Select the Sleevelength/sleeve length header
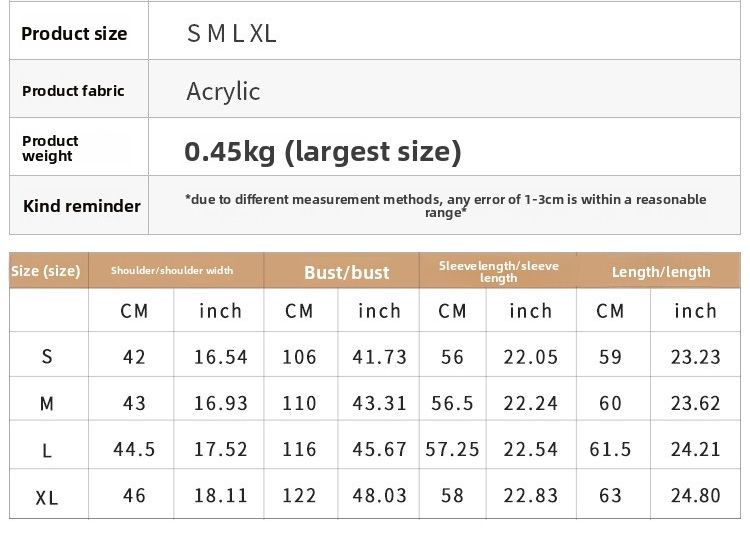This screenshot has height=543, width=750. pos(498,271)
